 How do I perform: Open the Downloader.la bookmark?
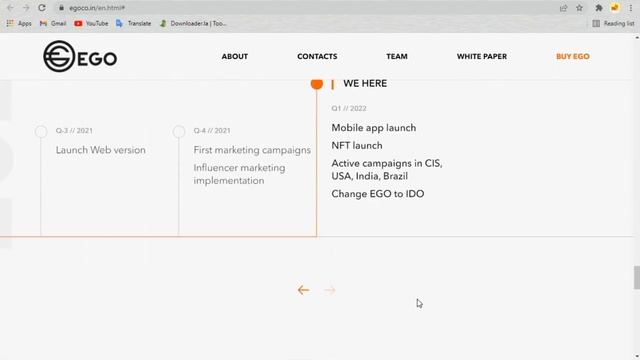click(x=193, y=24)
